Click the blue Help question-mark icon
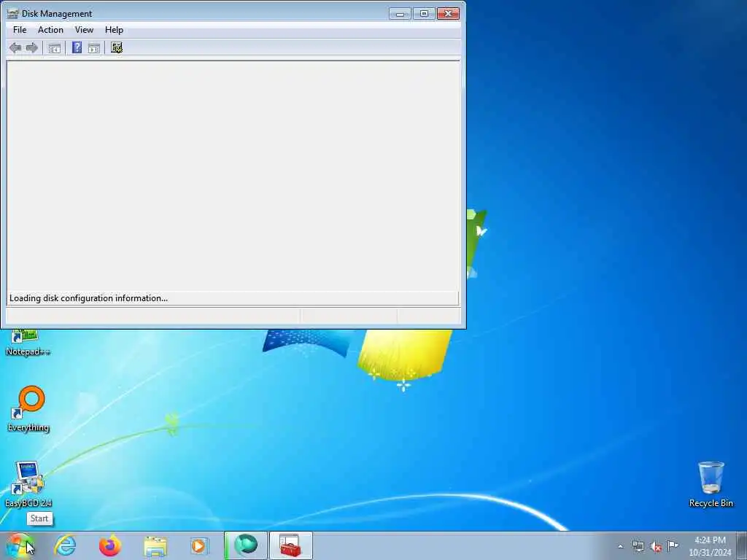The height and width of the screenshot is (560, 747). (x=77, y=47)
